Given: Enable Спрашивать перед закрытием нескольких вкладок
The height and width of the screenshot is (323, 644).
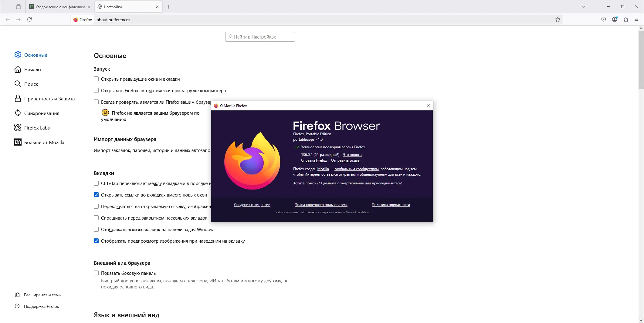Looking at the screenshot, I should click(96, 218).
